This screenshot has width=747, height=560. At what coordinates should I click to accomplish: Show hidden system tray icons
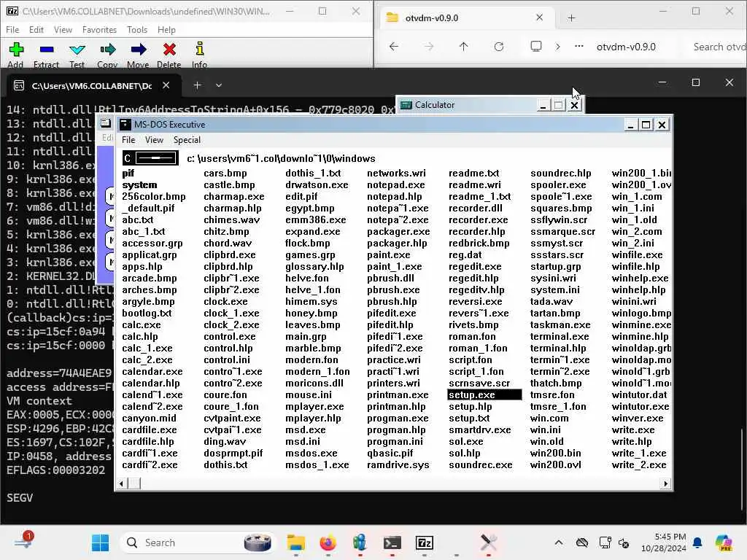point(558,542)
